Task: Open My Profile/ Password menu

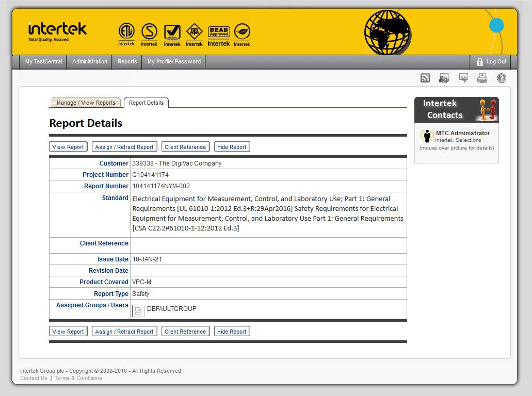Action: (x=174, y=62)
